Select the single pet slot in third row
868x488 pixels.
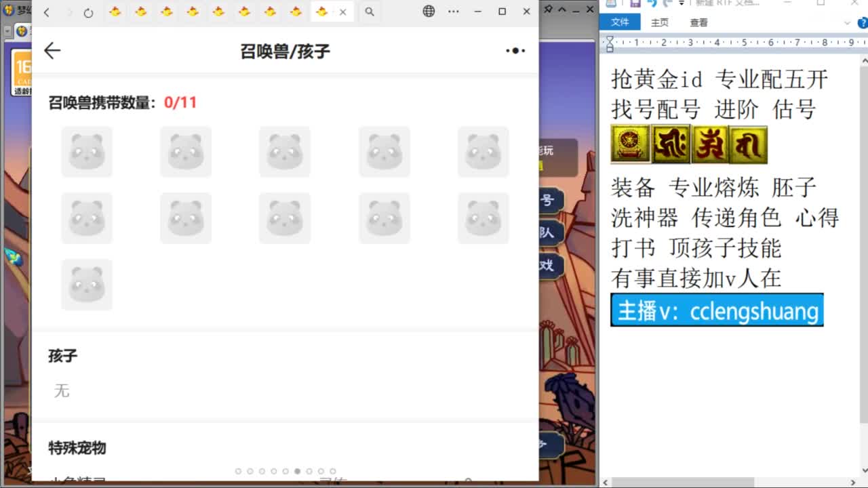click(x=87, y=285)
